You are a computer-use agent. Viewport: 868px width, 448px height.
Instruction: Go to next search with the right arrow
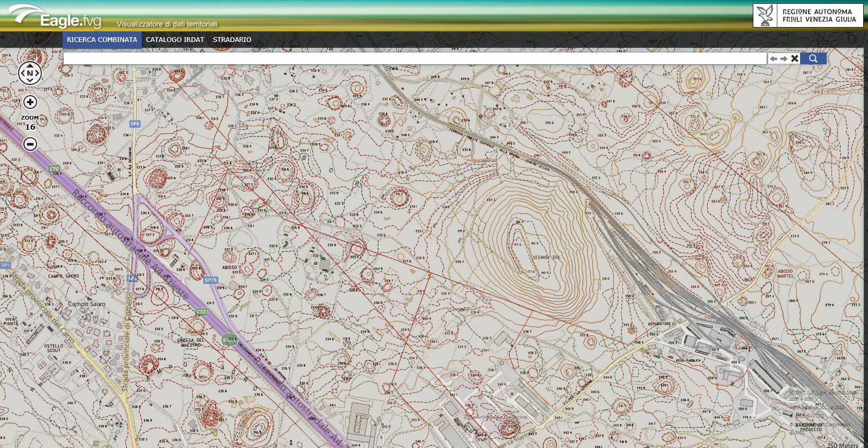[784, 58]
